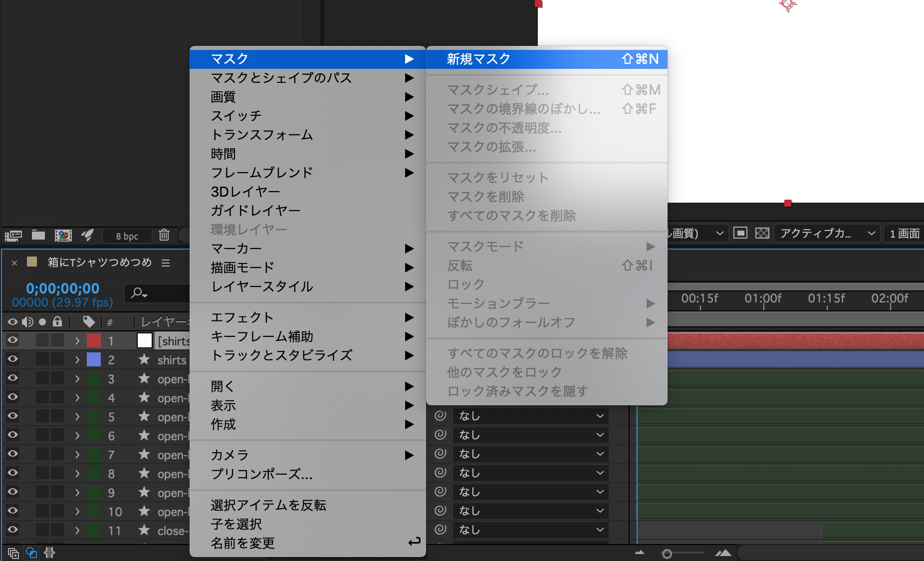The height and width of the screenshot is (561, 924).
Task: Expand layer 2 shirts properties
Action: 77,360
